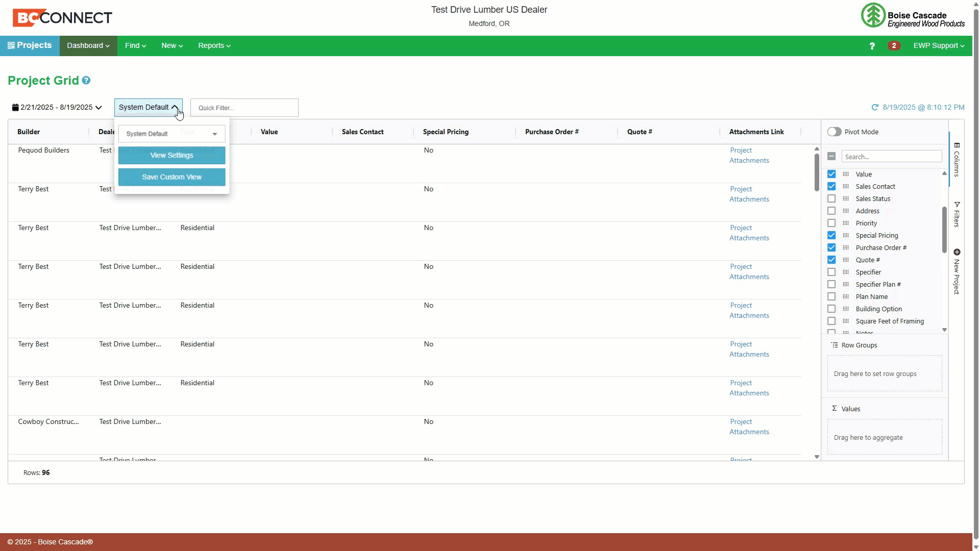Sort by the Quote # column header

point(640,132)
